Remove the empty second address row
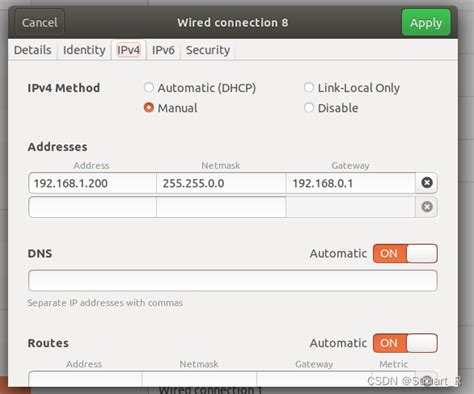This screenshot has height=394, width=474. tap(427, 207)
